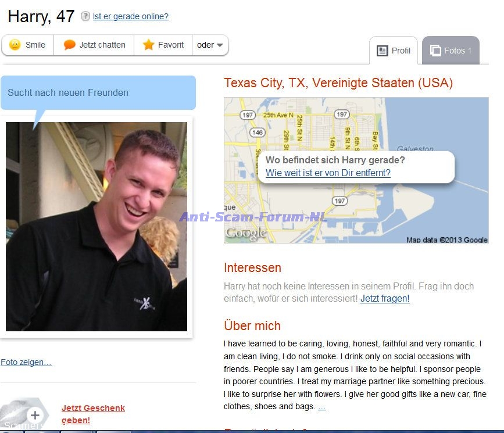Viewport: 504px width, 433px height.
Task: Click 'Wie weit ist er von Dir entfernt?'
Action: [x=328, y=173]
